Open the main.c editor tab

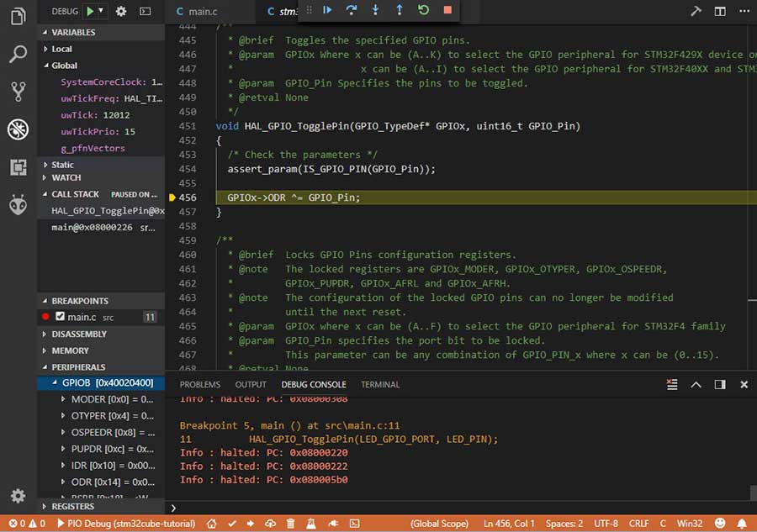pos(202,12)
